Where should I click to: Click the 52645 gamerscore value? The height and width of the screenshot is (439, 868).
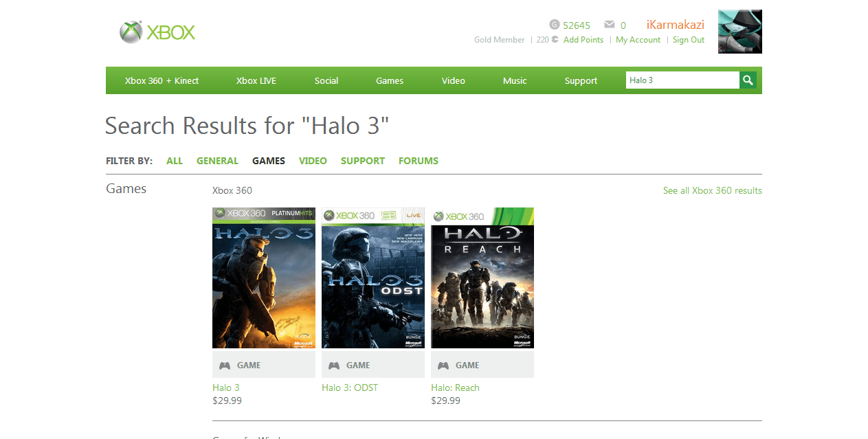coord(577,25)
